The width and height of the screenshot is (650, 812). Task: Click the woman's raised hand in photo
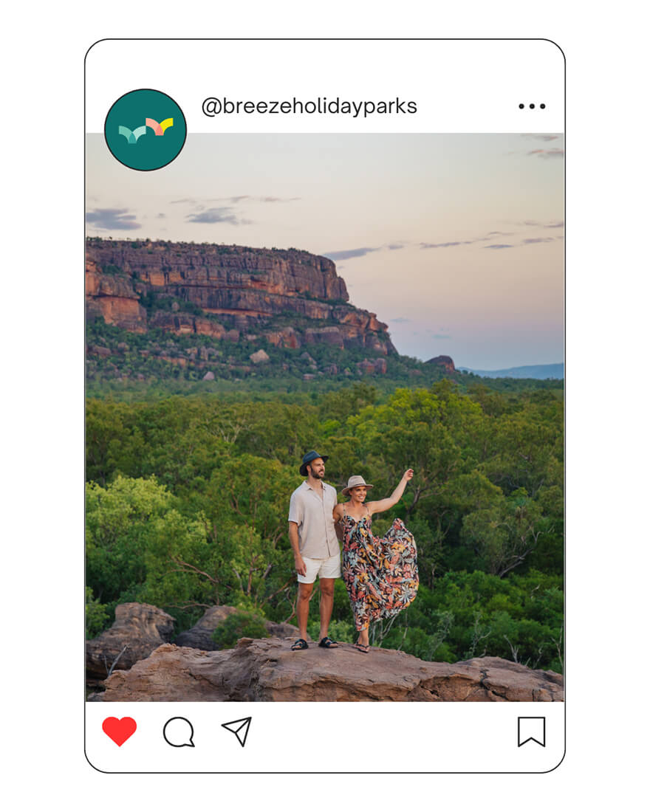[x=409, y=474]
